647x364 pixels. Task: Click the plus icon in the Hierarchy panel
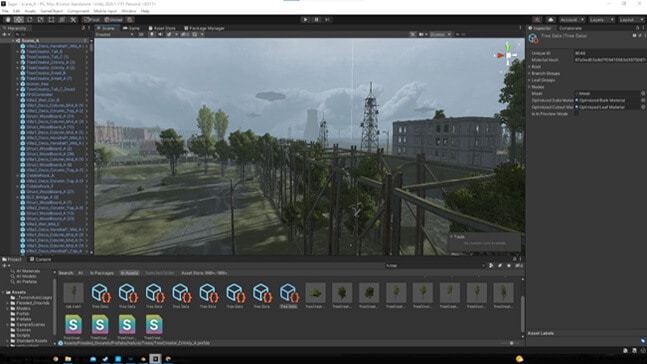[x=5, y=34]
